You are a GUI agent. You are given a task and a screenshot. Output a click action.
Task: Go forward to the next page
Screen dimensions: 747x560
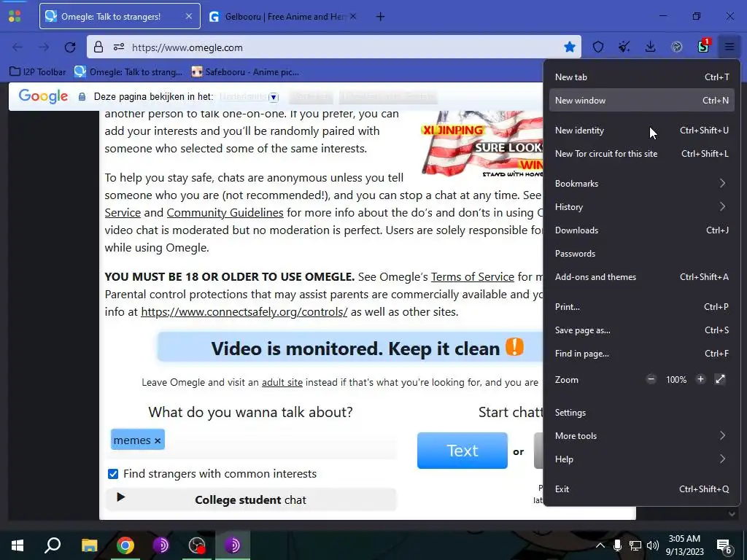point(44,47)
